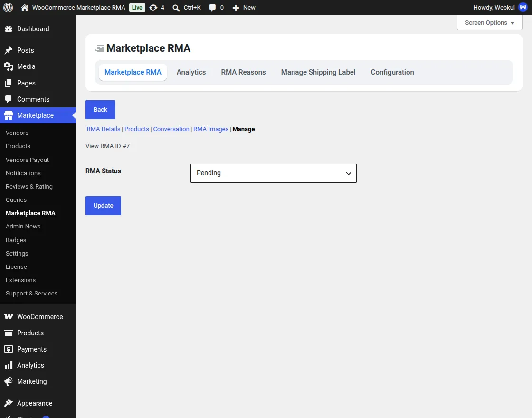Go to Manage Shipping Label tab
532x418 pixels.
[318, 72]
